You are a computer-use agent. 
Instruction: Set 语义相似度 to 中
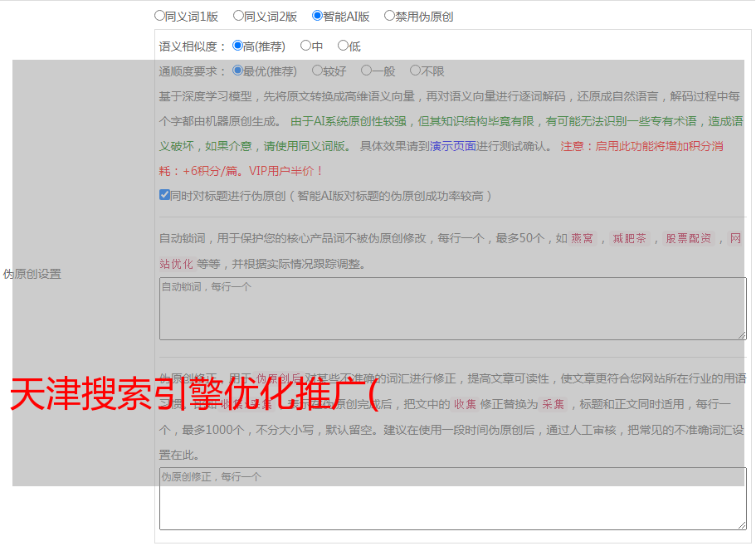[x=306, y=46]
